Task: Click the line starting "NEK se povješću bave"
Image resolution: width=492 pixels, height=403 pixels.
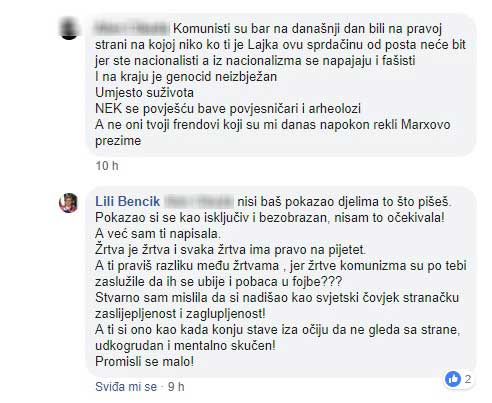Action: point(228,109)
